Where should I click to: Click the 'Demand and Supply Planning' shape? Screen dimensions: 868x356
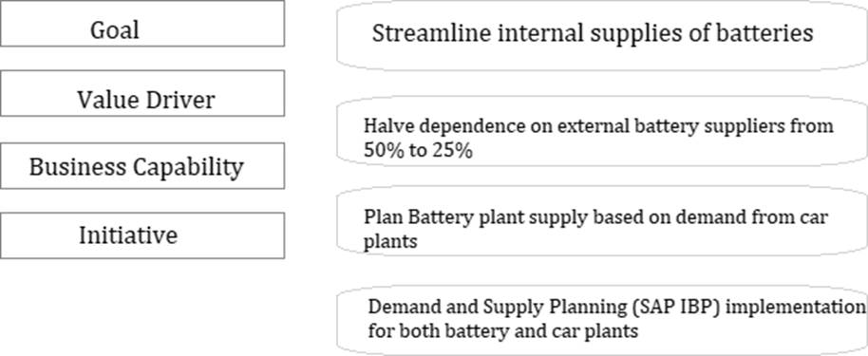[602, 321]
